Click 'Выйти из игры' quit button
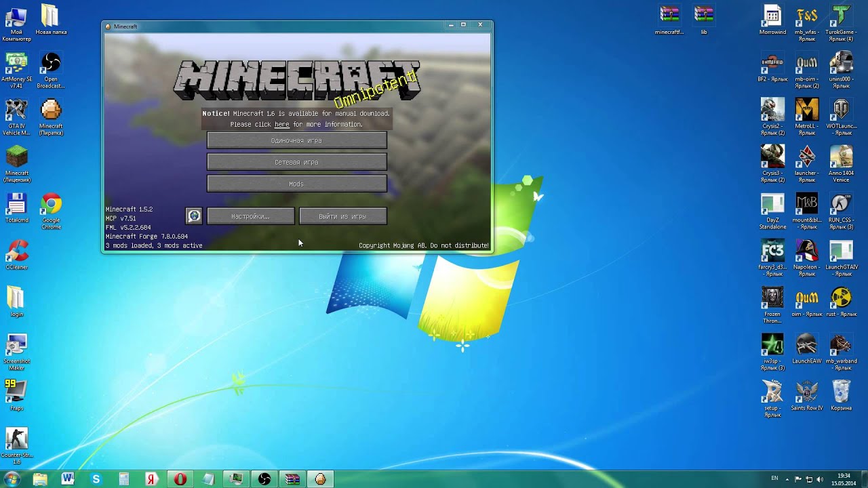Screen dimensions: 868x488 [x=342, y=216]
